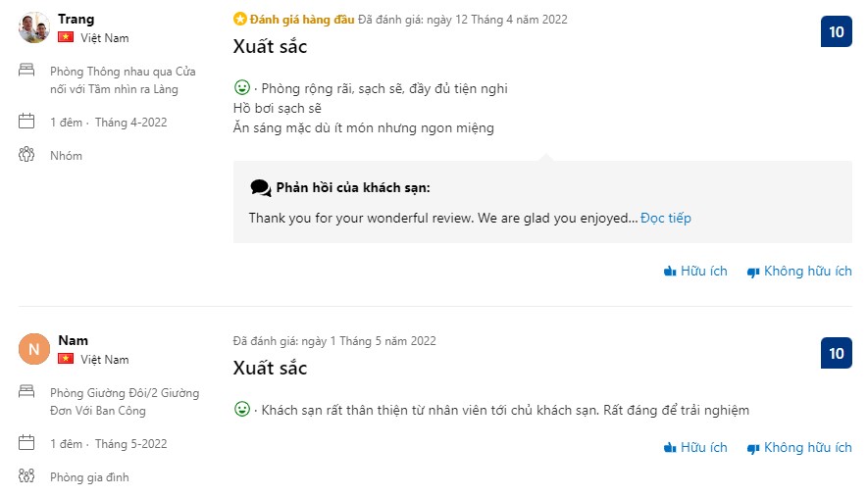Click Nam's orange N avatar

(x=33, y=349)
